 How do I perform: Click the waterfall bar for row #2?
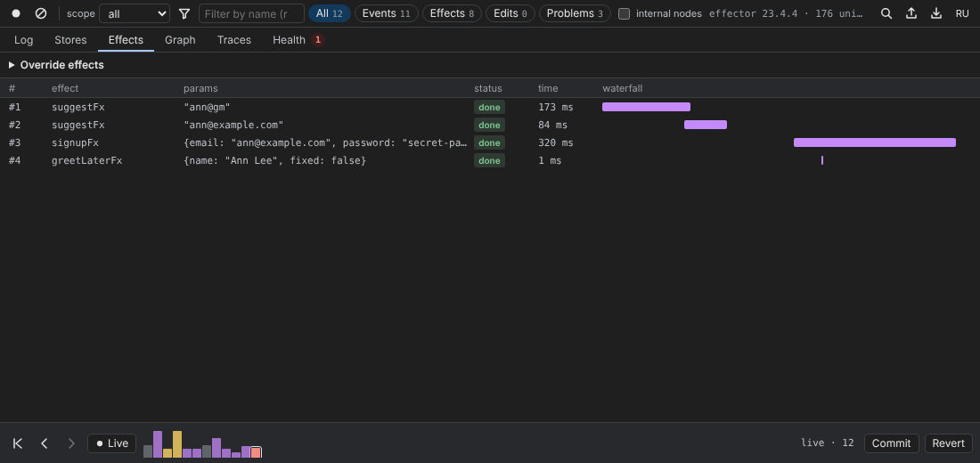[706, 125]
